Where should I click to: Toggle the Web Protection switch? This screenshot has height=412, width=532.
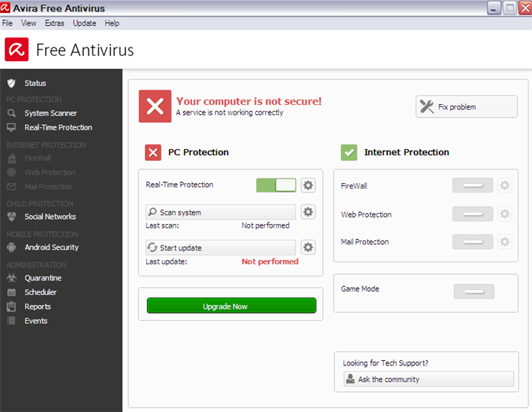coord(472,214)
